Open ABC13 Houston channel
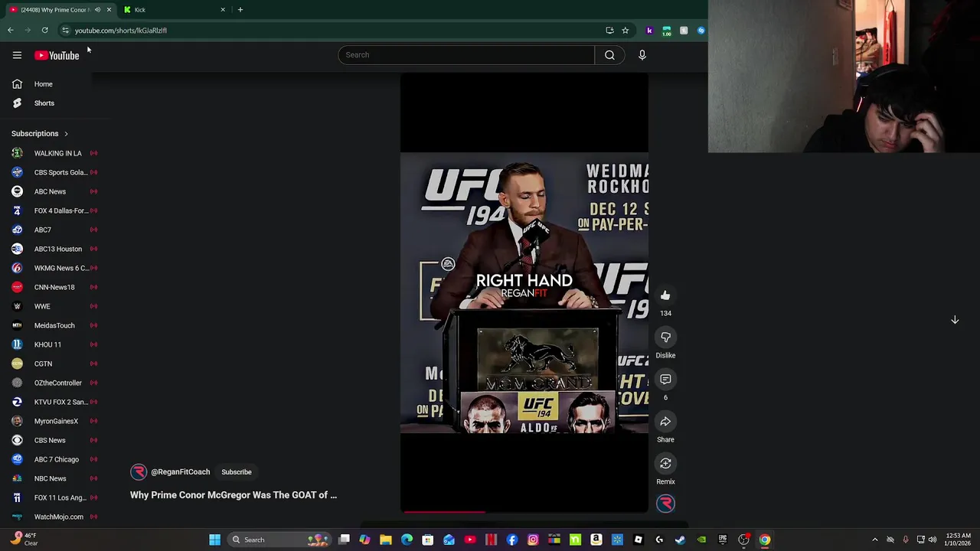 (x=54, y=249)
